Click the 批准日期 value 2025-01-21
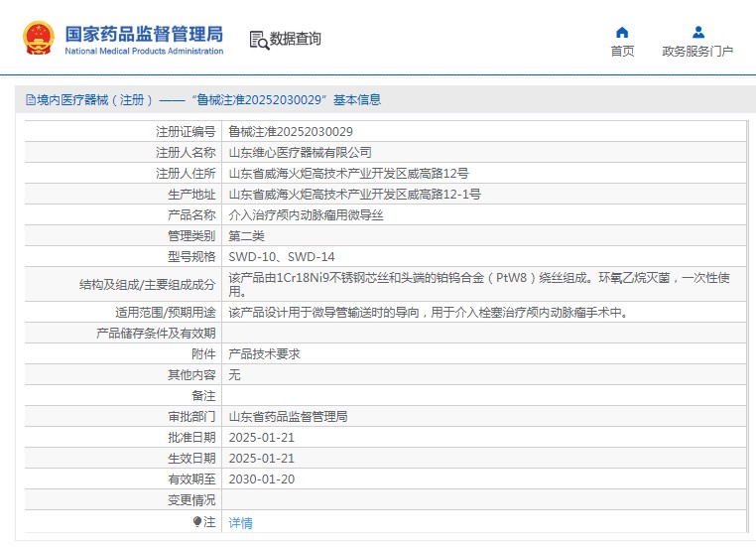 261,438
